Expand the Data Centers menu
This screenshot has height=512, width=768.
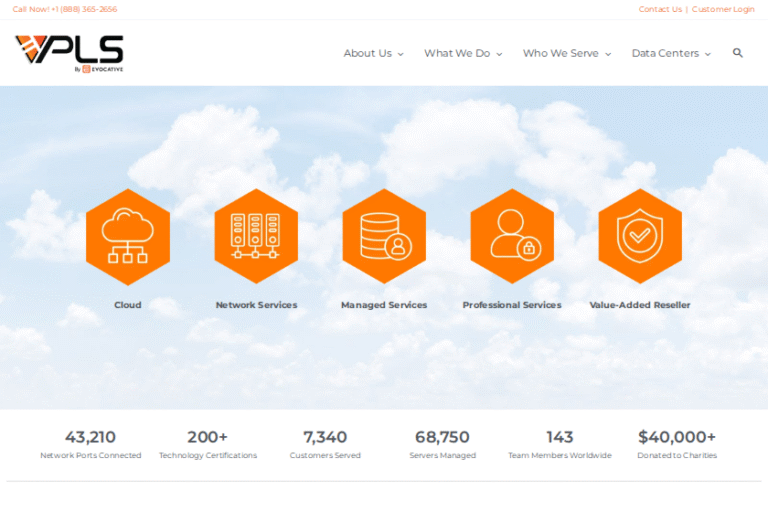pyautogui.click(x=671, y=54)
